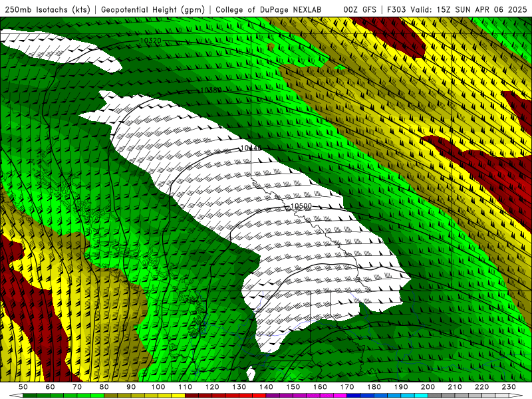Click the 90 value on the color scale
Image resolution: width=532 pixels, height=399 pixels.
tap(131, 387)
